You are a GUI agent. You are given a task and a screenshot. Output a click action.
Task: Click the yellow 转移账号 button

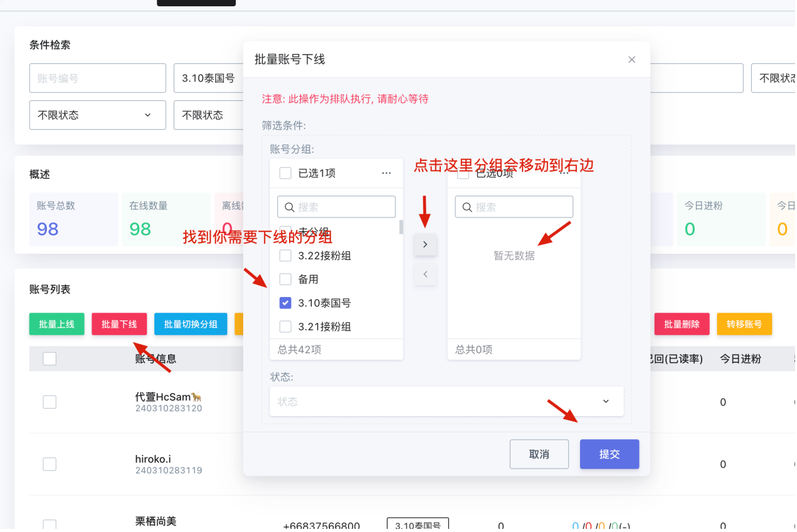(744, 324)
